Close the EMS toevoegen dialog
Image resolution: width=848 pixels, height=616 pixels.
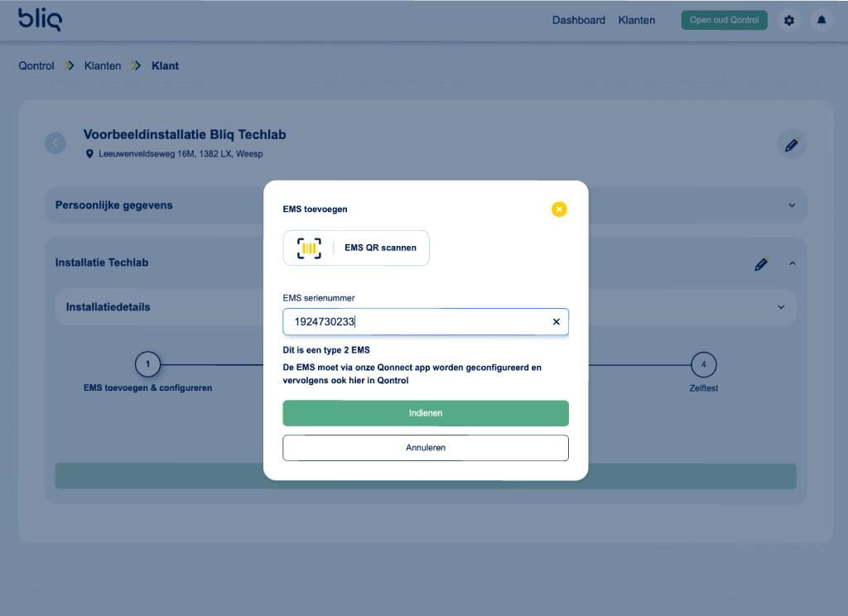[x=559, y=209]
